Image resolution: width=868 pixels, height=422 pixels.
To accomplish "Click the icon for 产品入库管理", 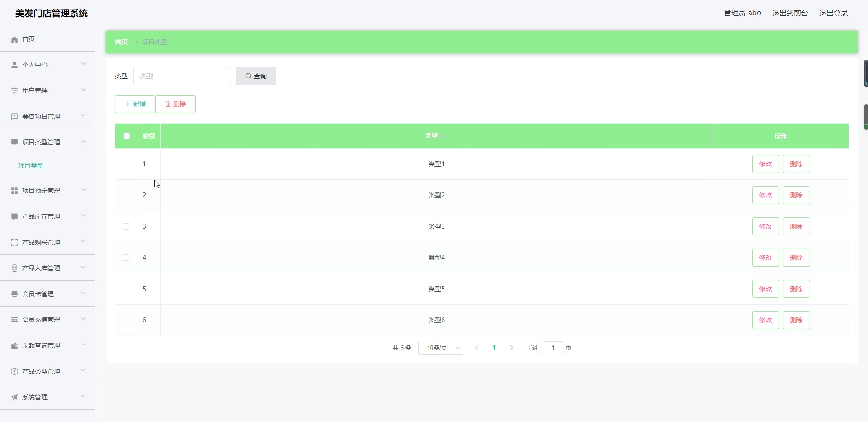I will [x=14, y=268].
